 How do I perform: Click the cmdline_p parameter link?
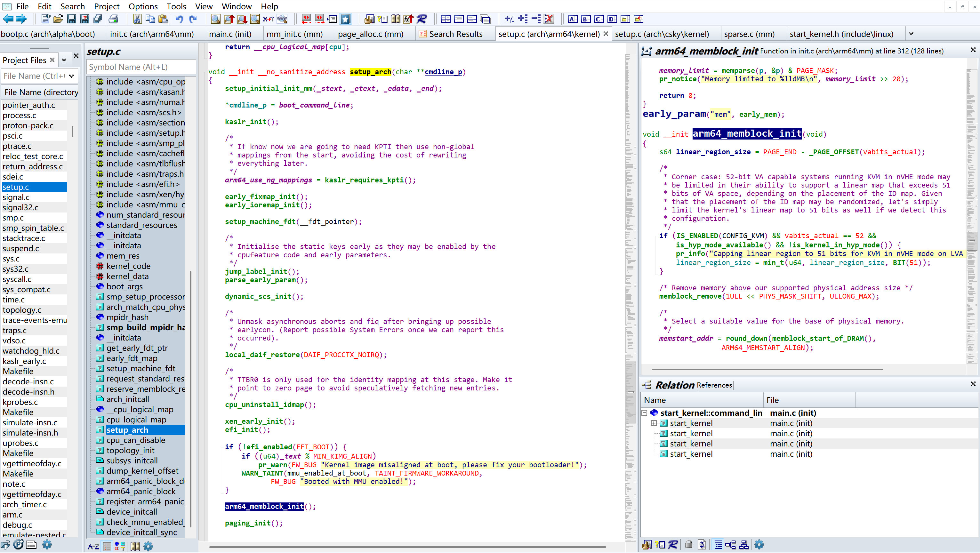coord(443,71)
